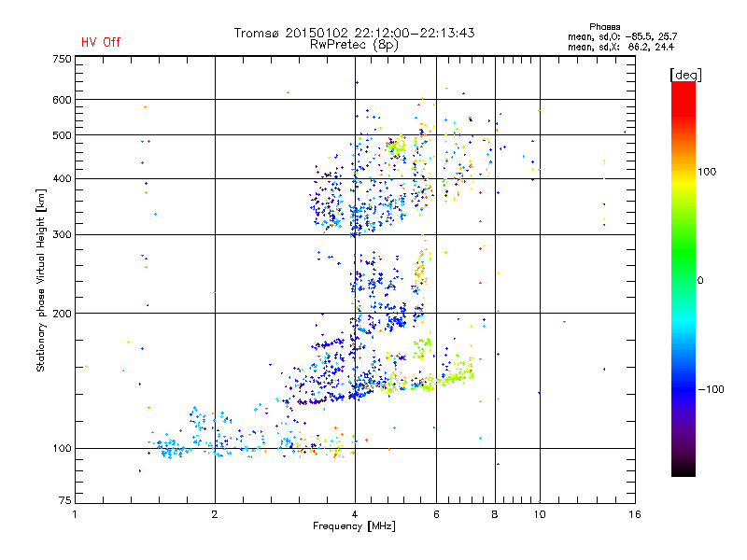Select the "mean, sd,O: -85.5, 25.7" line
Image resolution: width=747 pixels, height=560 pixels.
tap(622, 36)
